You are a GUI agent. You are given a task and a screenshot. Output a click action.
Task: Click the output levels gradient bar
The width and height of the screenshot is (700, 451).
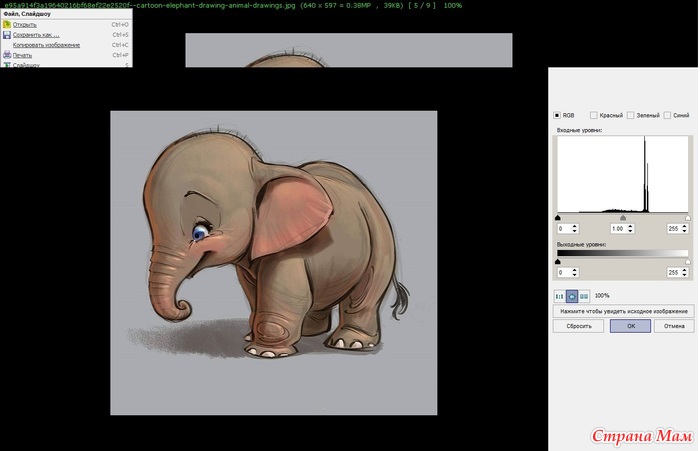[623, 253]
